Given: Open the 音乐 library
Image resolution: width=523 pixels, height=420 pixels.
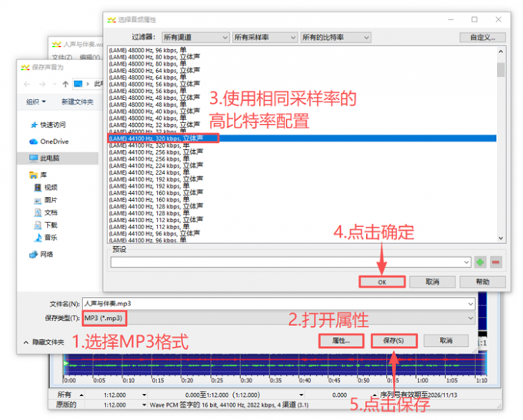Looking at the screenshot, I should pos(46,238).
